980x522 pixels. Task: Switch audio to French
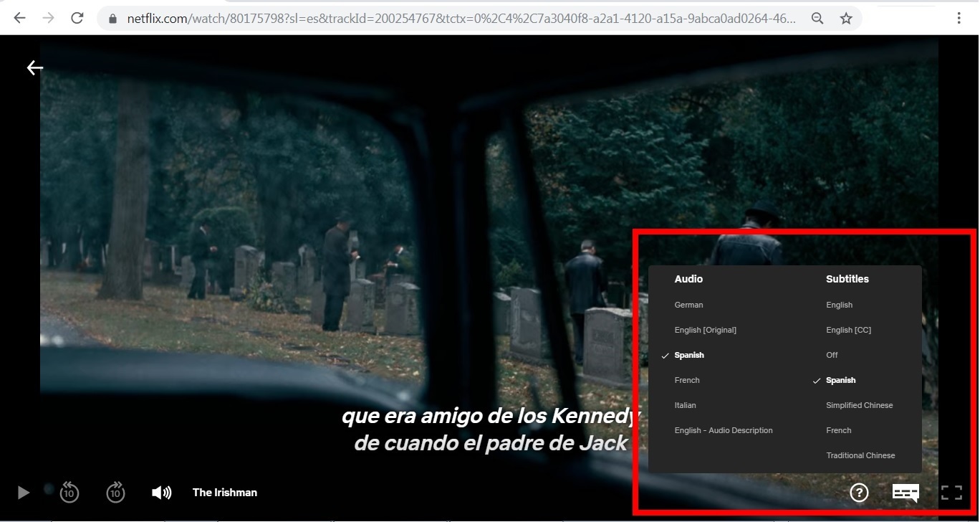(x=687, y=380)
